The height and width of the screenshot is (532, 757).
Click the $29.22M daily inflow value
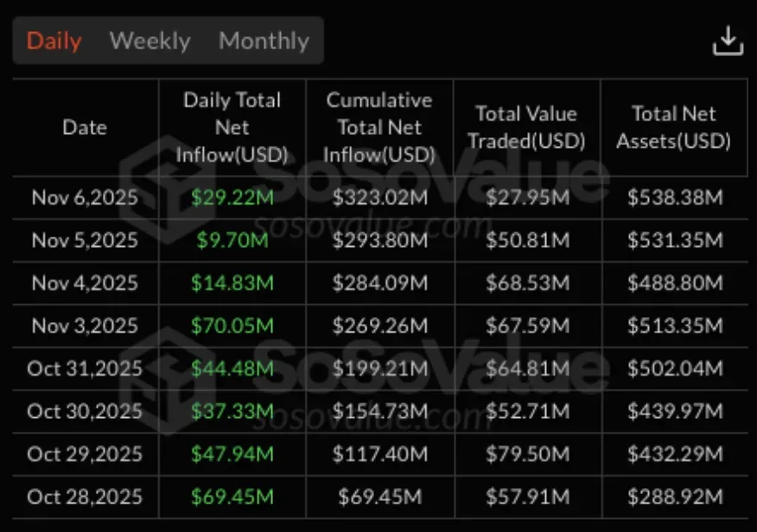[232, 198]
